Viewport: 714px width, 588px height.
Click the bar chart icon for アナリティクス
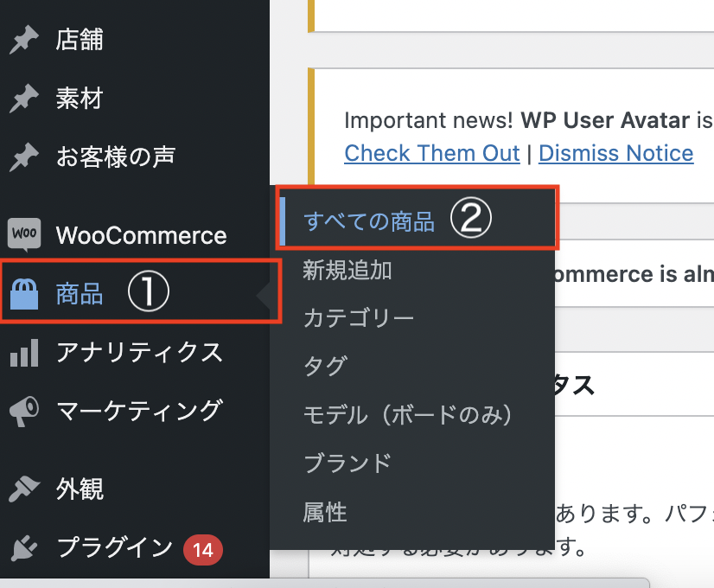pyautogui.click(x=24, y=352)
